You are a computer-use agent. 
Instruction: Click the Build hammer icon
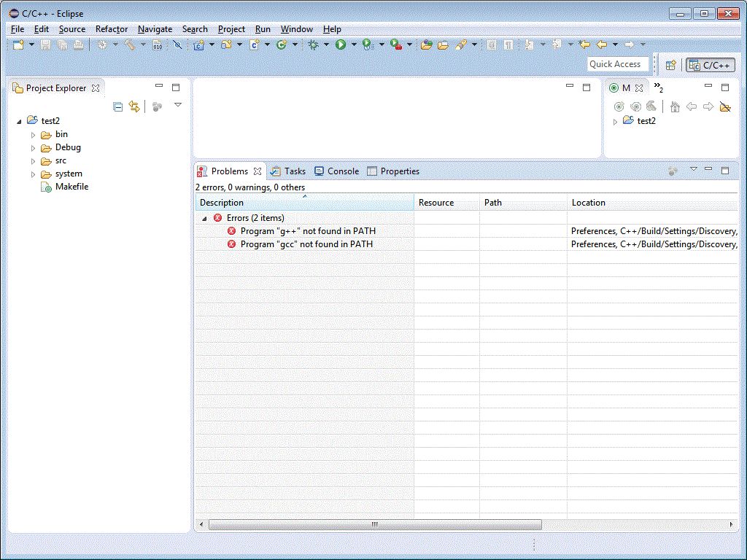click(129, 45)
